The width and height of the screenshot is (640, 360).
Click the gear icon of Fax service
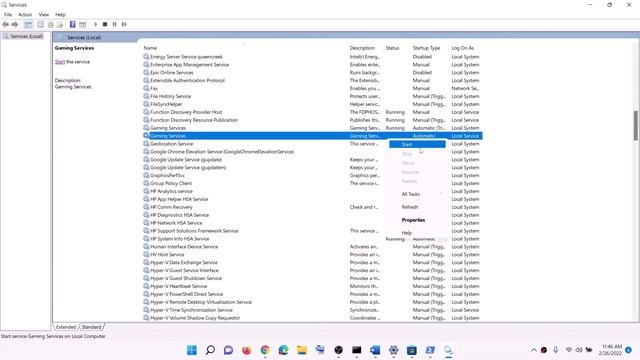click(146, 88)
